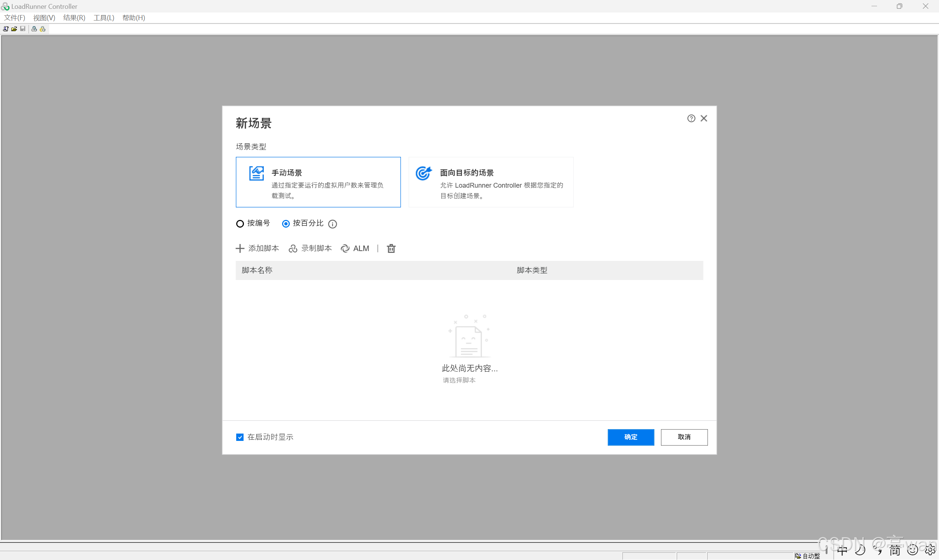Click the 确定 button
939x560 pixels.
click(x=631, y=437)
